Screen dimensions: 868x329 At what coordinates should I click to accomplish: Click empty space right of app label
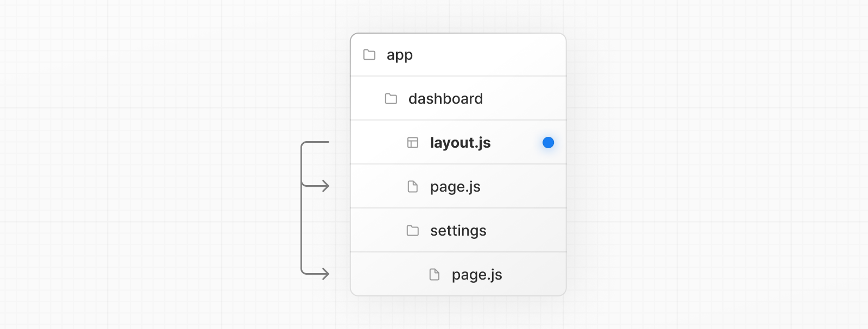488,55
